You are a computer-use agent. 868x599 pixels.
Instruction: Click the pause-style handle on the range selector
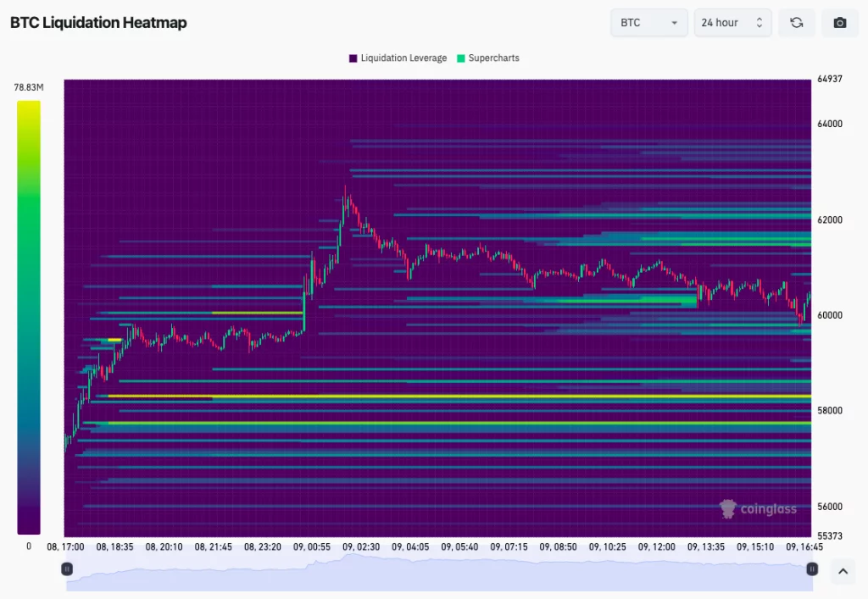coord(66,568)
